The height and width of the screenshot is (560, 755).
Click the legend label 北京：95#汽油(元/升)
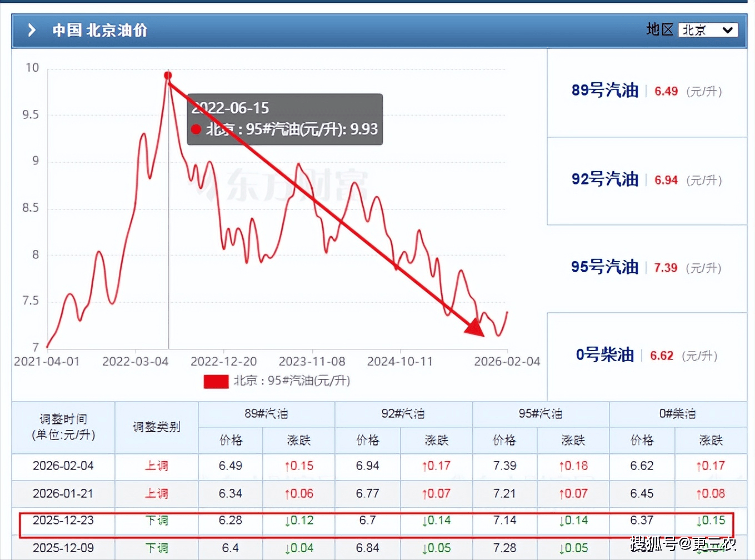tap(292, 381)
